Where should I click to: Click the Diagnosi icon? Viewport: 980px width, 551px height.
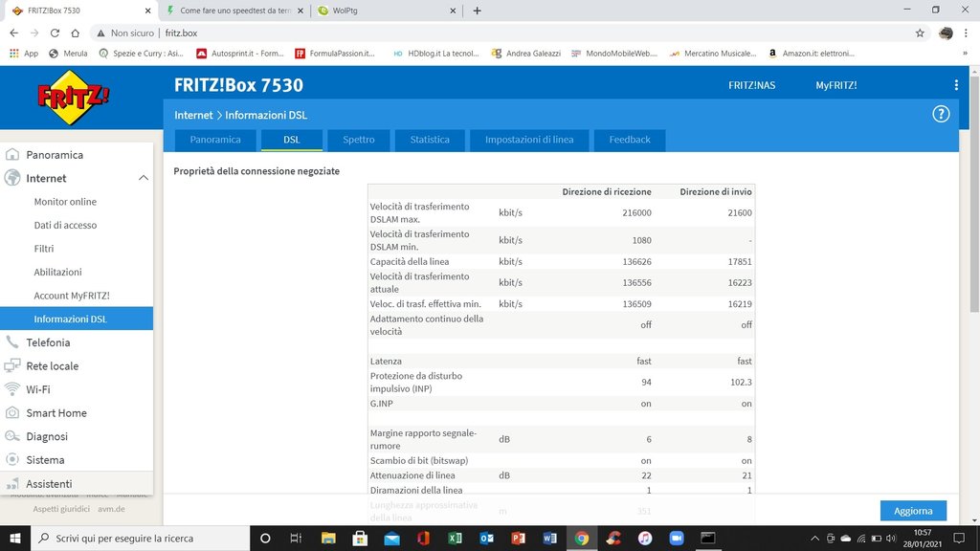click(x=11, y=436)
